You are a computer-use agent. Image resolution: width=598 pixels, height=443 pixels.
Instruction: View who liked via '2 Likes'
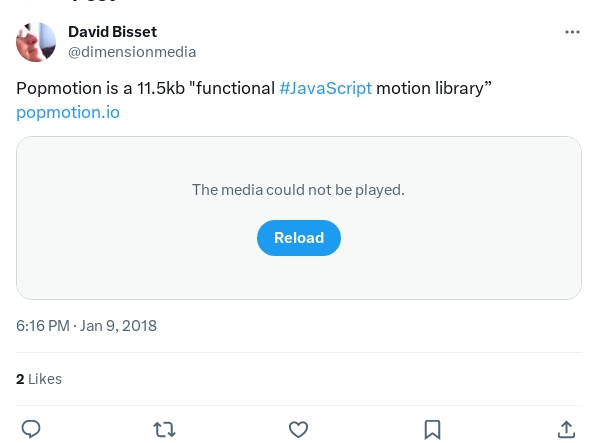coord(39,379)
